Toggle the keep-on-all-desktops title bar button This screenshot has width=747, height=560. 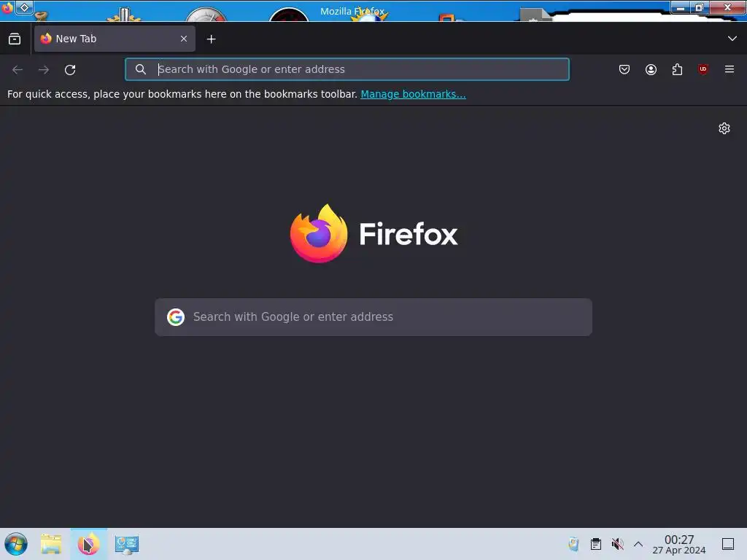coord(24,7)
